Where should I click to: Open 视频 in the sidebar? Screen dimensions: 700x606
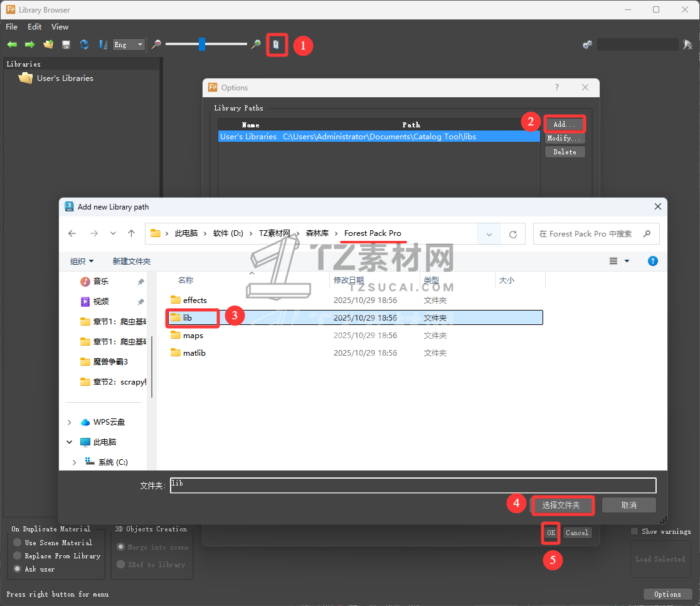pos(95,302)
